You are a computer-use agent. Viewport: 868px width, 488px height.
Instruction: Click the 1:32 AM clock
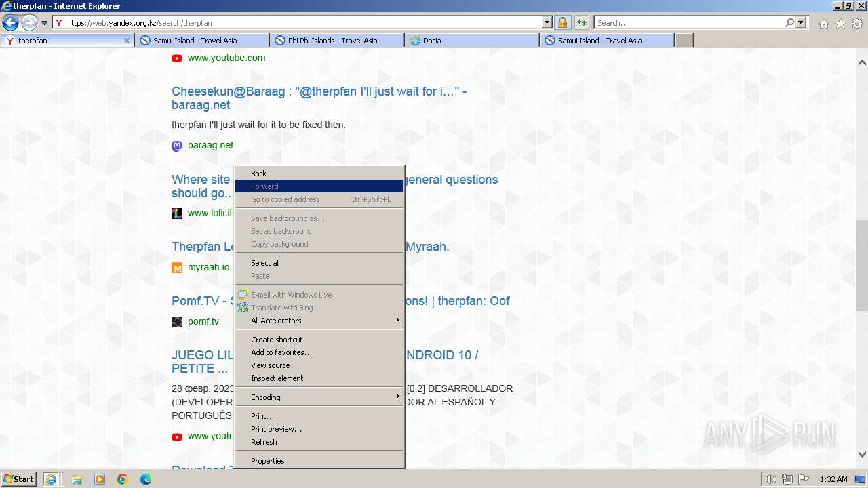pos(833,479)
